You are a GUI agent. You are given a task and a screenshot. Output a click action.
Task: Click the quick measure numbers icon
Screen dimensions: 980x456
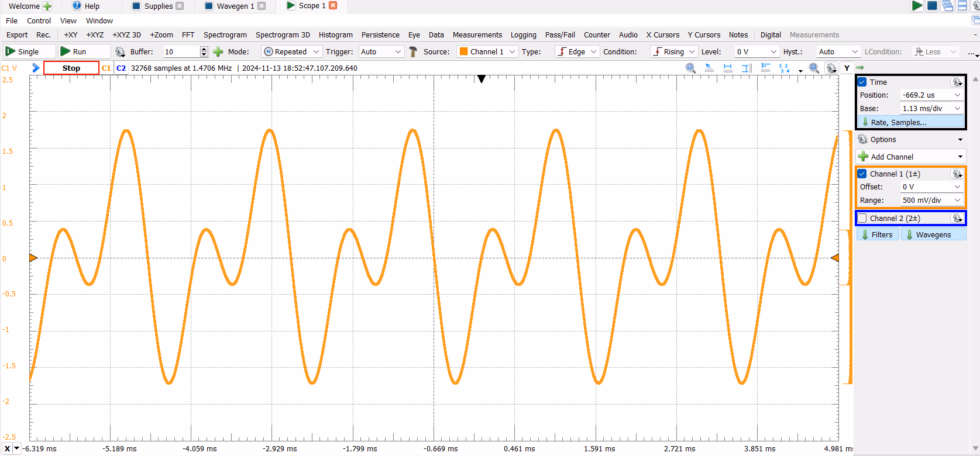pos(784,68)
